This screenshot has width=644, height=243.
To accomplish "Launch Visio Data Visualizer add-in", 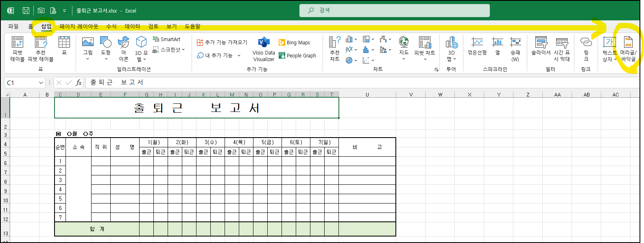I will click(264, 49).
